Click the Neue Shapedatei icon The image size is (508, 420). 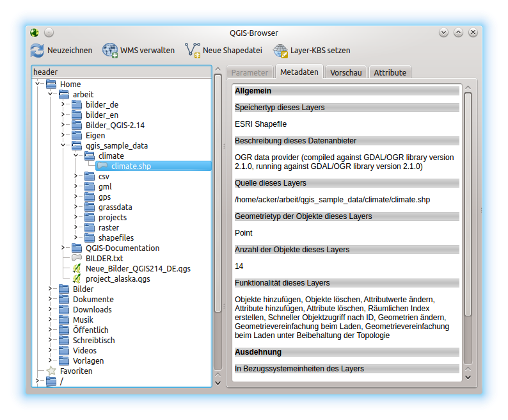click(x=193, y=50)
